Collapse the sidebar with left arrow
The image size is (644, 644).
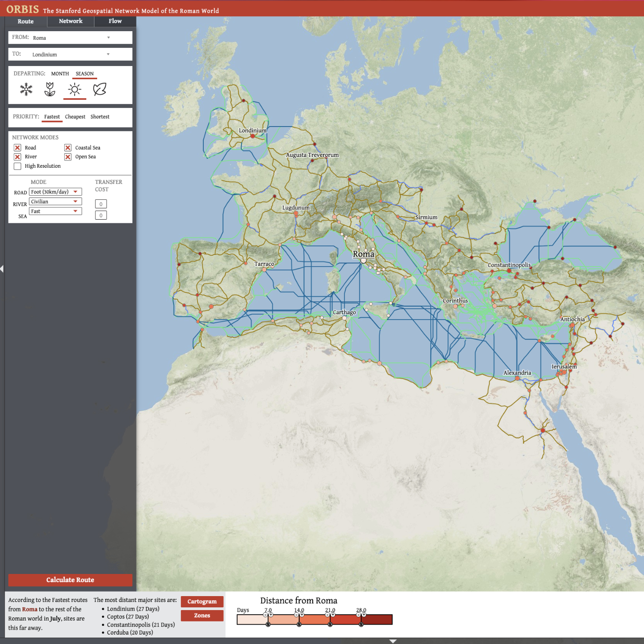pyautogui.click(x=2, y=269)
